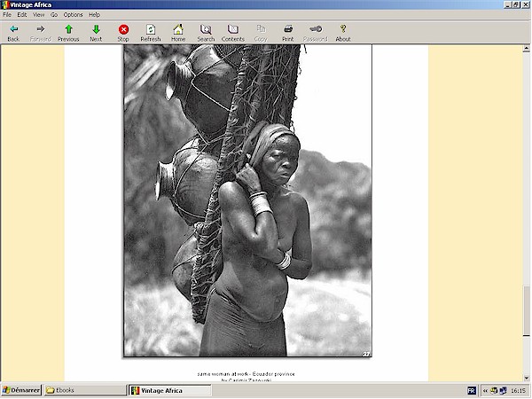Go to the Previous page

68,33
